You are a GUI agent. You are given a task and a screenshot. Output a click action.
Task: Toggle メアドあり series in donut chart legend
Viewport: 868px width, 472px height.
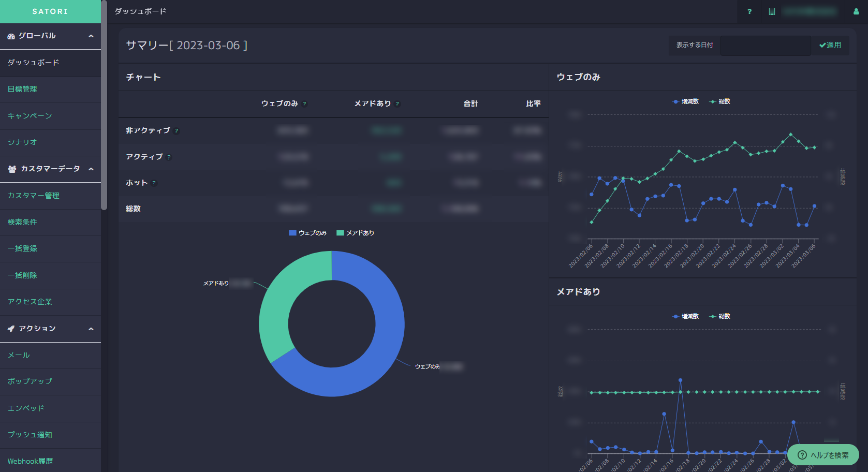[x=356, y=233]
